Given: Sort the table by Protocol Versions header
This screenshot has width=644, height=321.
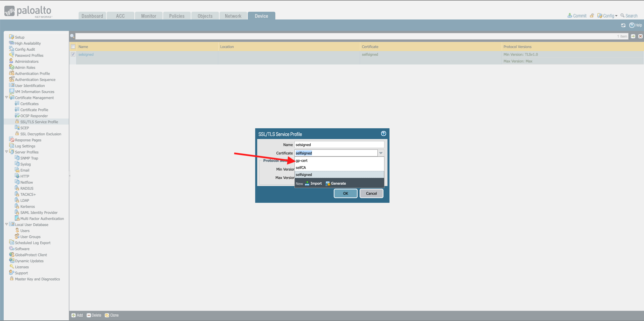Looking at the screenshot, I should coord(572,47).
